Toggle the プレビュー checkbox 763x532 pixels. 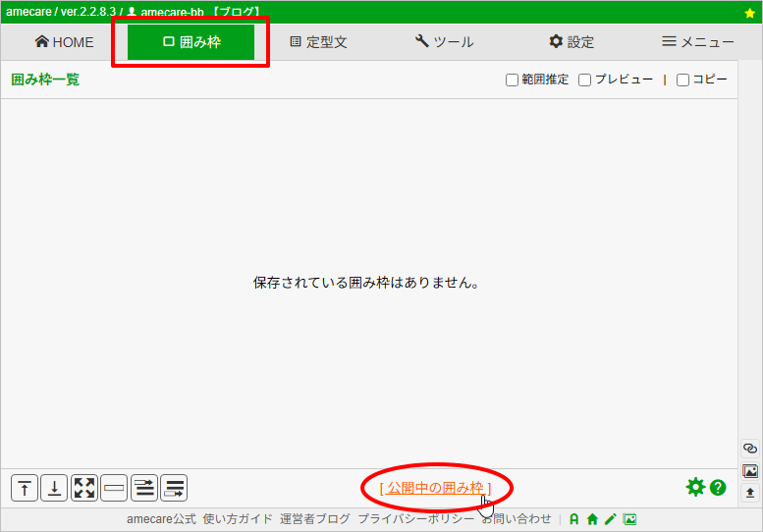coord(584,80)
